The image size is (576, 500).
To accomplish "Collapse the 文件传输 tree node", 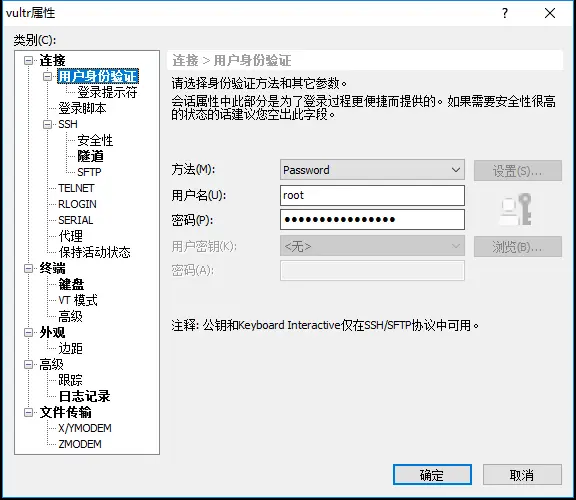I will point(28,412).
